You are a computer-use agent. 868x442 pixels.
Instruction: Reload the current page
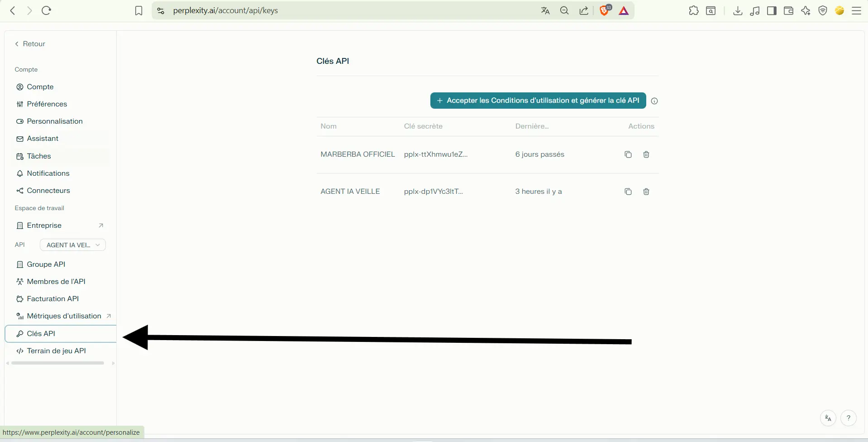point(46,10)
